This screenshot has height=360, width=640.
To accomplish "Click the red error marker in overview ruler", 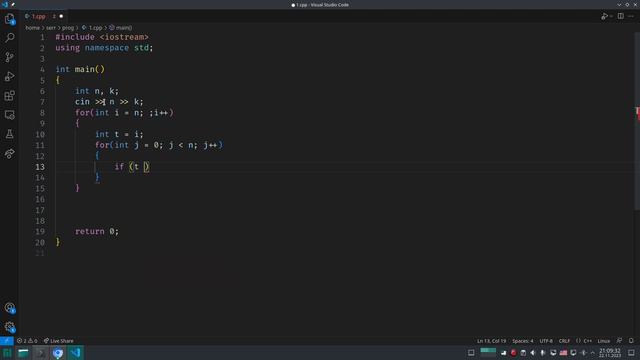I will coord(637,113).
